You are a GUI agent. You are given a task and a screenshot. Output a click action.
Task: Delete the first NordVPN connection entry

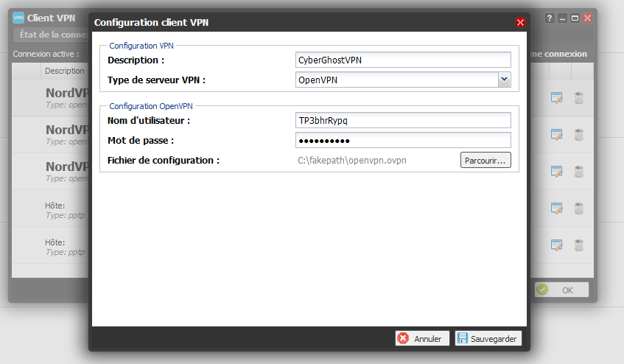pos(579,97)
